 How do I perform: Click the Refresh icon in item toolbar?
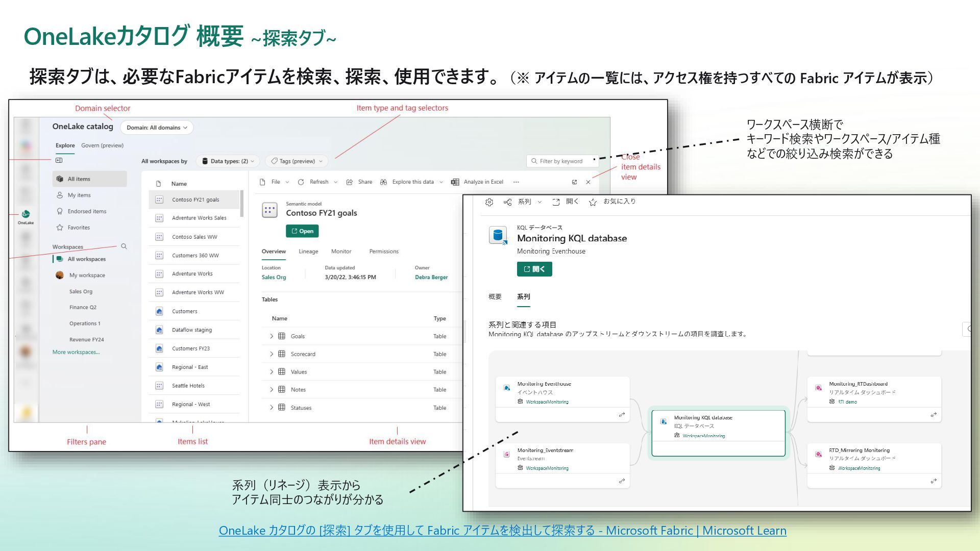[x=301, y=182]
